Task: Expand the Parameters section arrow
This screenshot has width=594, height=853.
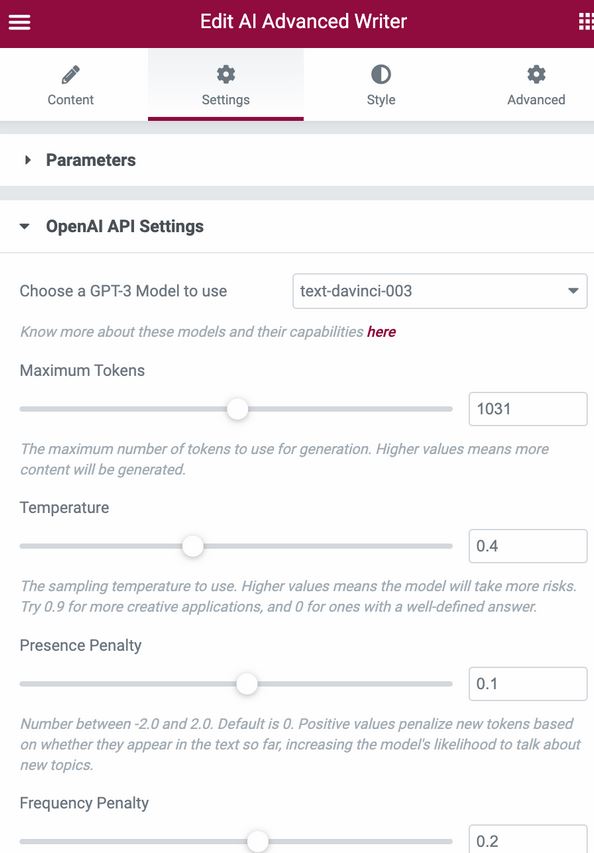Action: 27,160
